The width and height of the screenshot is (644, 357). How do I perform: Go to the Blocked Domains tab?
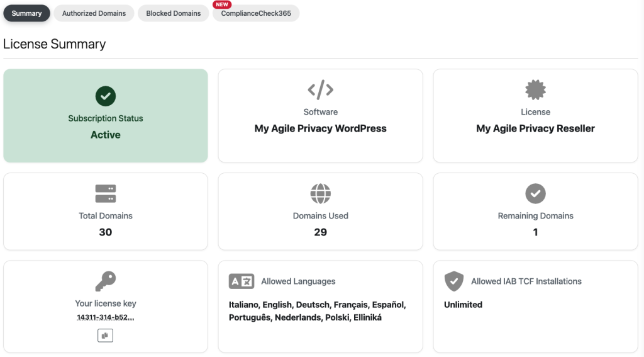click(x=174, y=13)
